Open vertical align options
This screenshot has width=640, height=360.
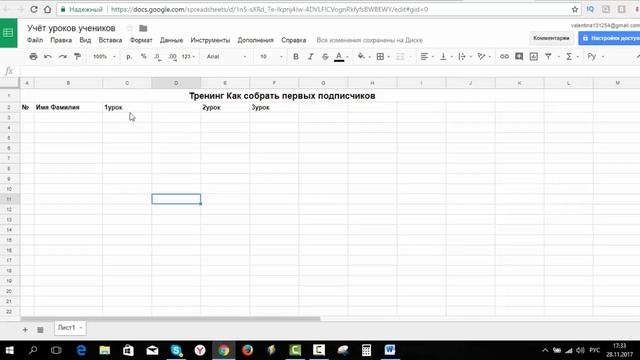tap(443, 57)
